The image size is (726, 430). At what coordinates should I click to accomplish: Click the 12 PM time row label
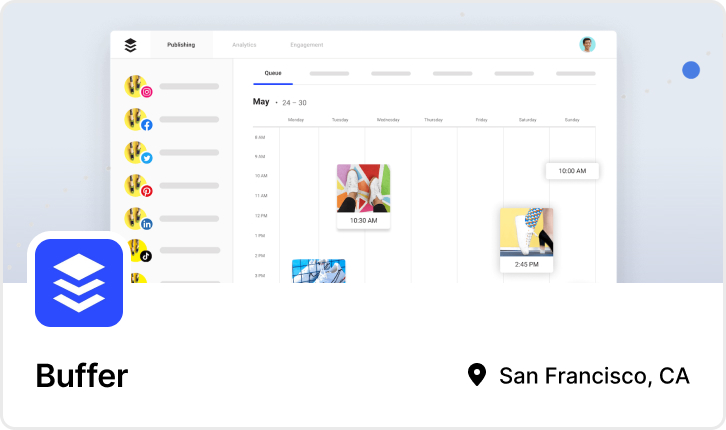click(261, 216)
